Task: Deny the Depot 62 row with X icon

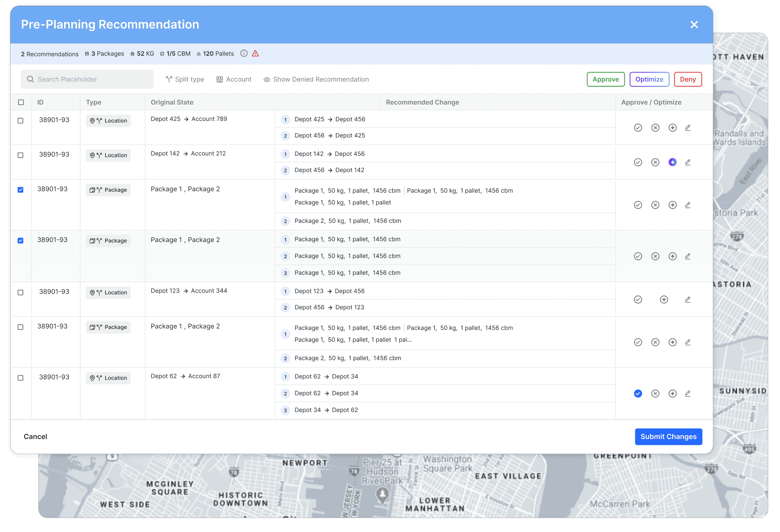Action: tap(655, 393)
